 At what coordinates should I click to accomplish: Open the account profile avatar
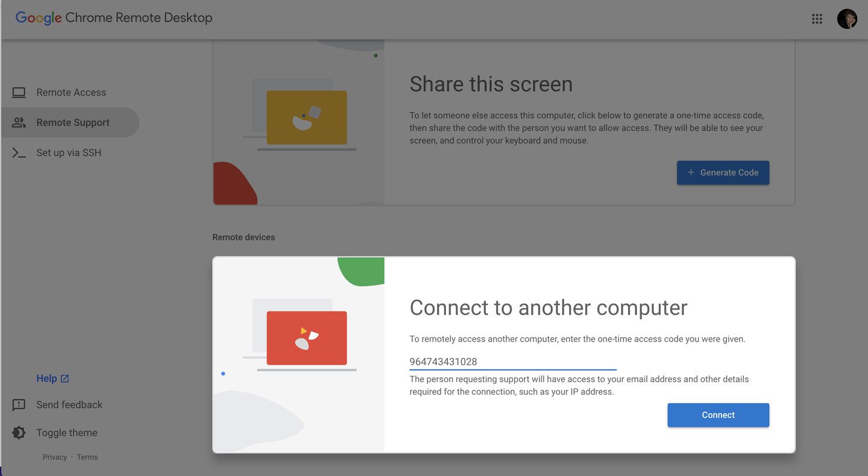click(x=847, y=19)
